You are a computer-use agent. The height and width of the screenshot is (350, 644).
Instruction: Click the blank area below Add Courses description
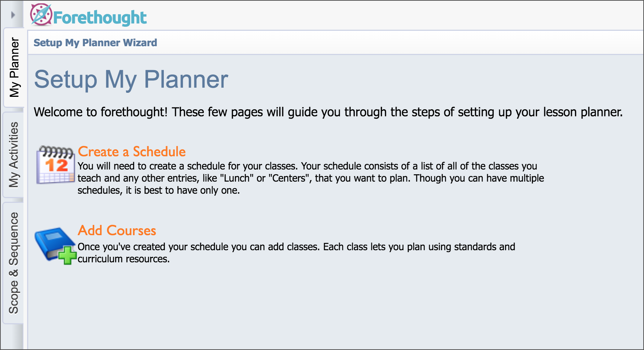pyautogui.click(x=330, y=308)
